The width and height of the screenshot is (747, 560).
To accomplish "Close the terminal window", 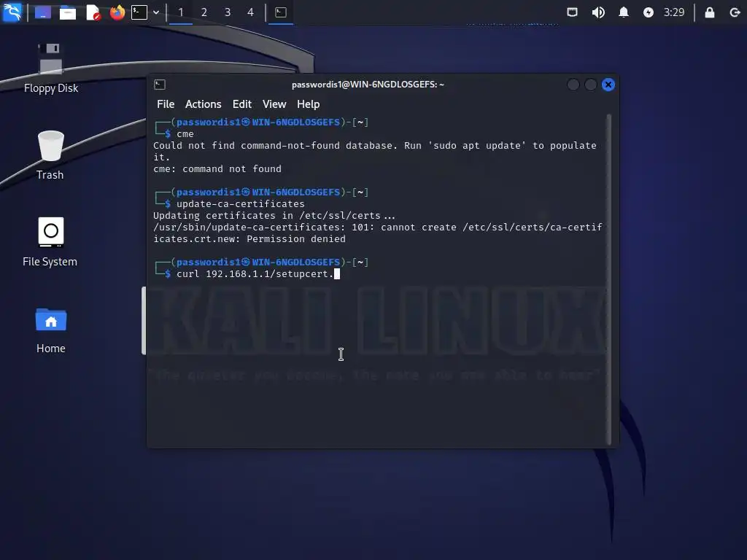I will [608, 85].
